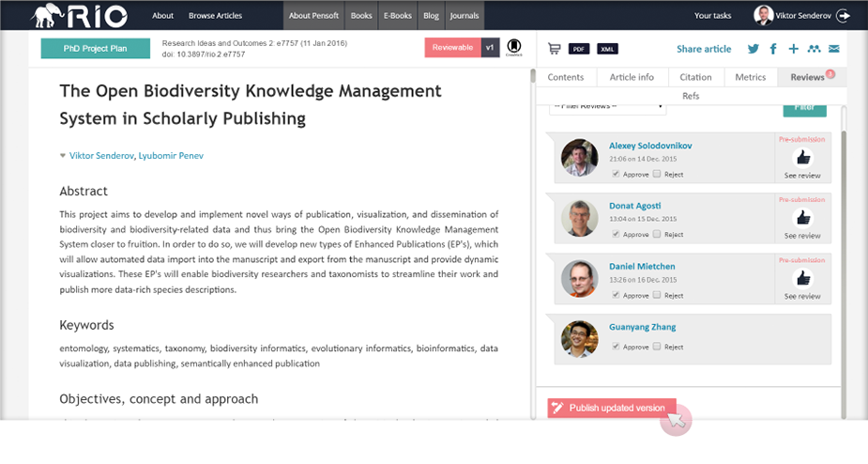Click the Reviewable status button

pos(453,48)
